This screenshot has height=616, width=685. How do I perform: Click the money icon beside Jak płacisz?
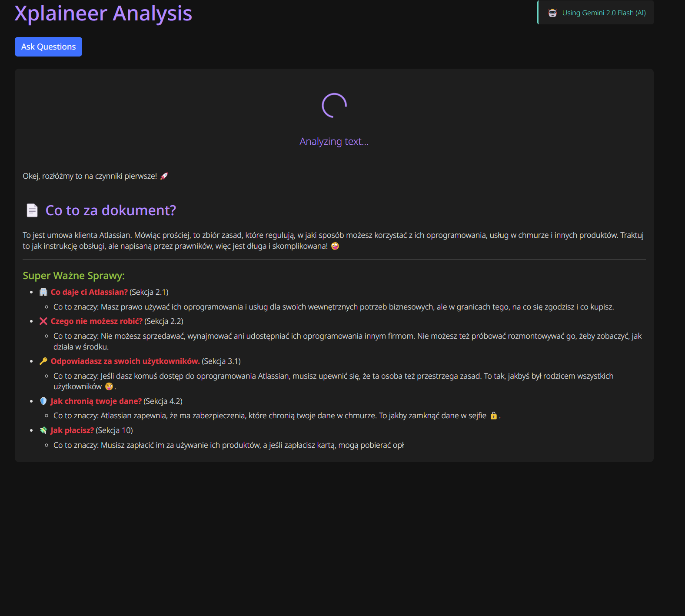coord(43,430)
